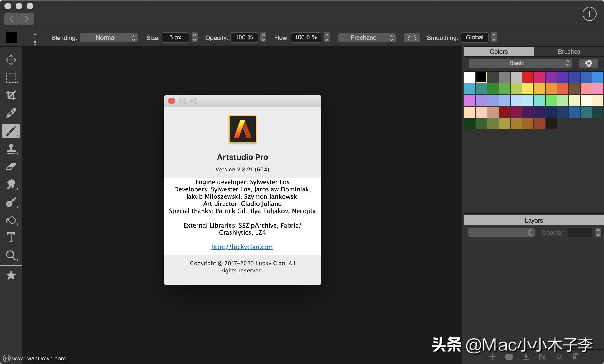Screen dimensions: 604x364
Task: Click the Artstudio Pro title text
Action: pyautogui.click(x=243, y=157)
